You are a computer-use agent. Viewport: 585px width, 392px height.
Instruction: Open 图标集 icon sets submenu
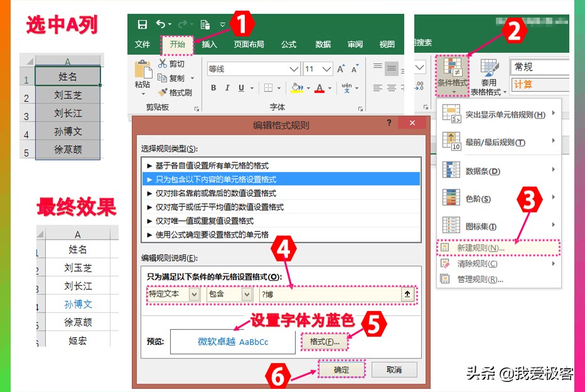coord(499,226)
